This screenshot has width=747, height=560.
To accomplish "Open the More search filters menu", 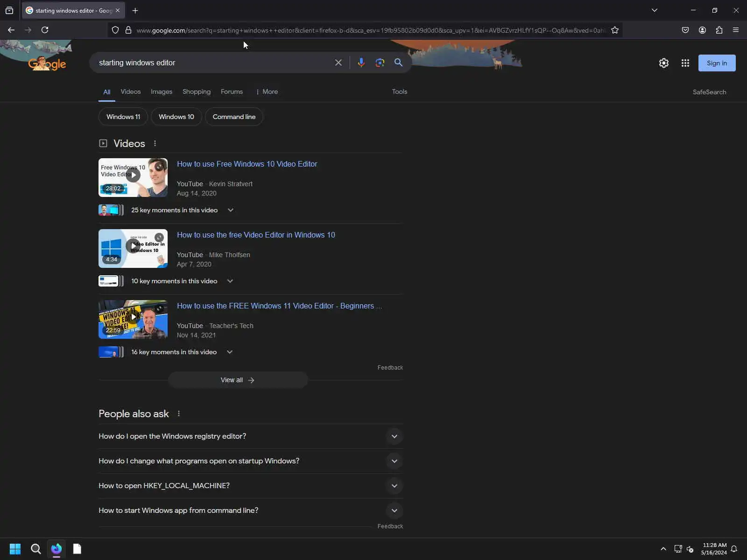I will (x=267, y=91).
